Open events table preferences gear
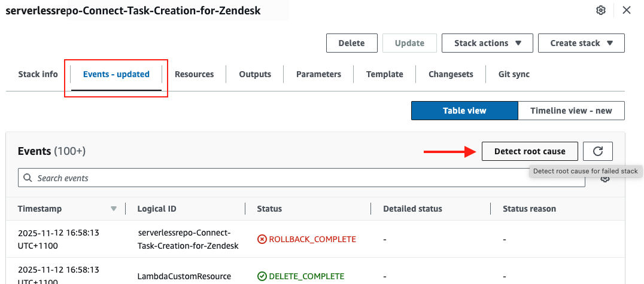Screen dimensions: 644x284 605,179
